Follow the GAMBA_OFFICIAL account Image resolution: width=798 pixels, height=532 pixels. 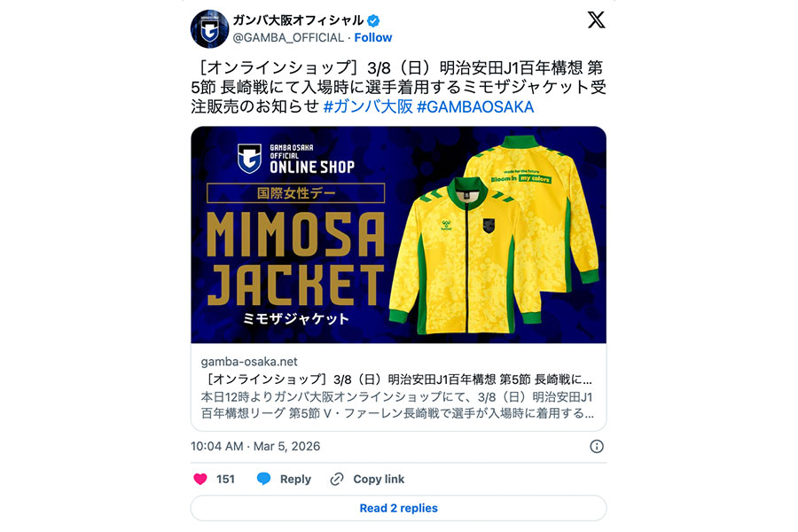click(373, 37)
